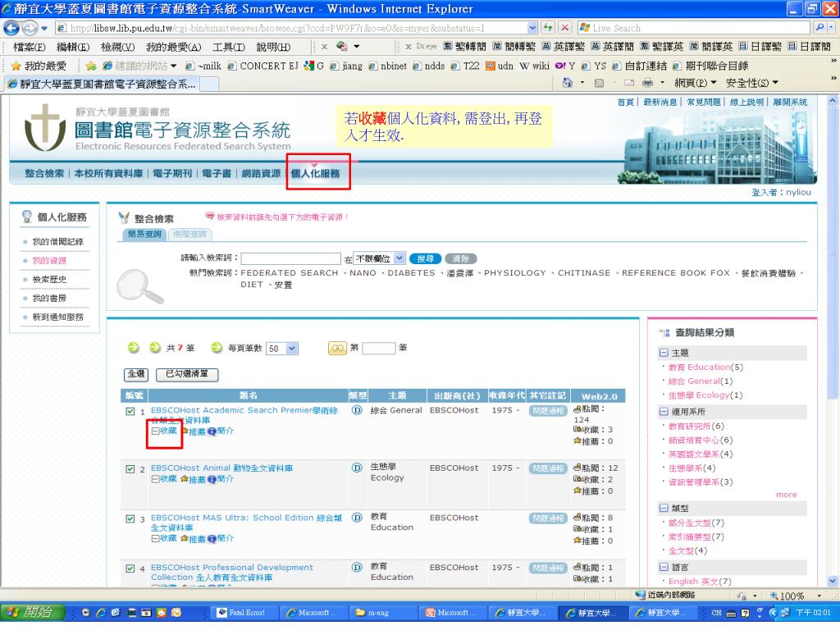
Task: Uncheck checkbox for row 3 MAS Ultra
Action: tap(130, 518)
